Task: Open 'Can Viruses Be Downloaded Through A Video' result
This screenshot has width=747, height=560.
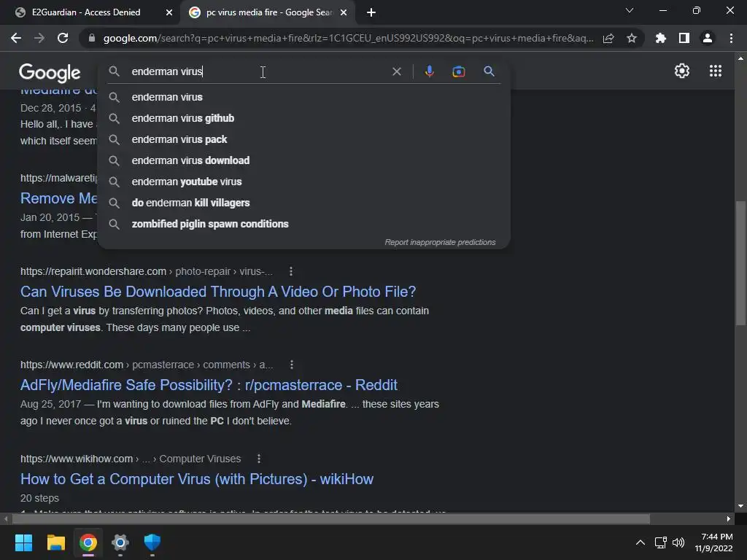Action: (x=217, y=292)
